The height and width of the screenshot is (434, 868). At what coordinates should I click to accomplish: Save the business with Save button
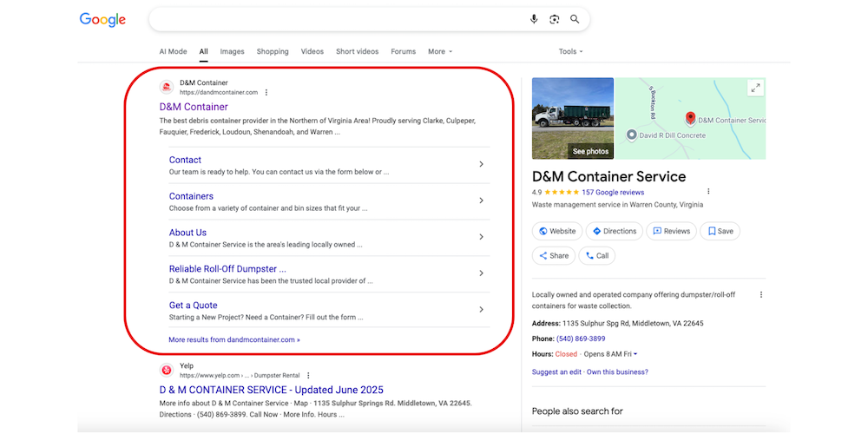720,232
